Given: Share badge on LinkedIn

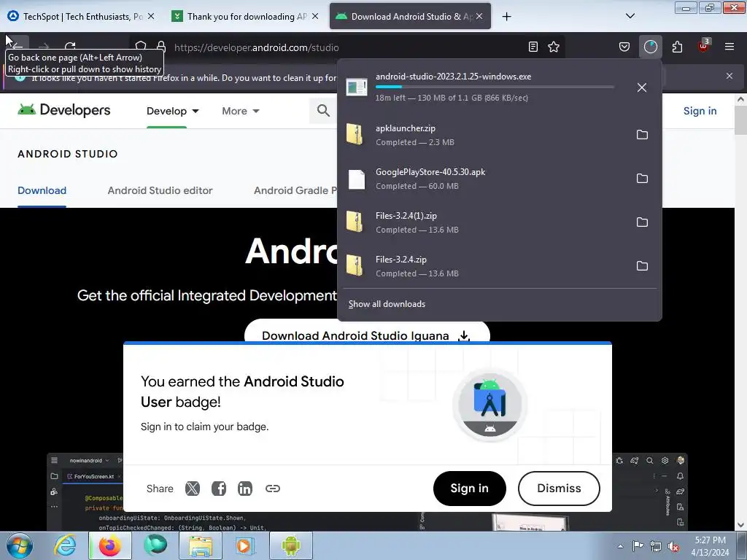Looking at the screenshot, I should coord(245,489).
